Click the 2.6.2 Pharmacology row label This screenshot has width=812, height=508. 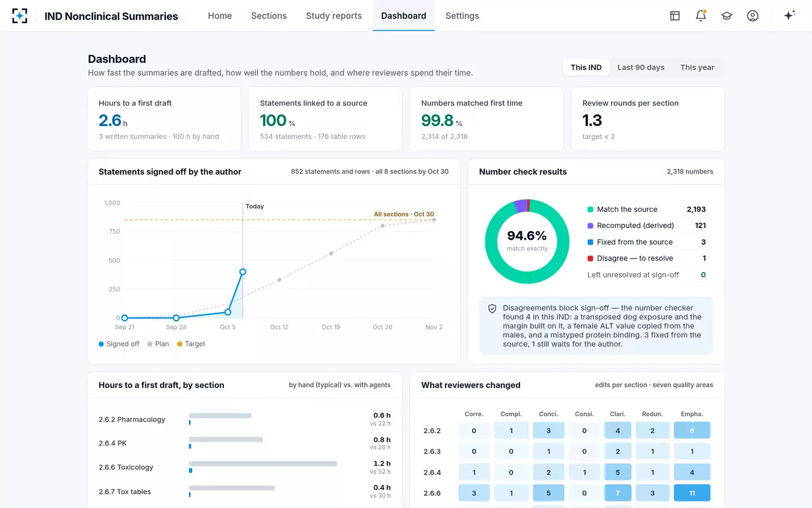click(132, 419)
